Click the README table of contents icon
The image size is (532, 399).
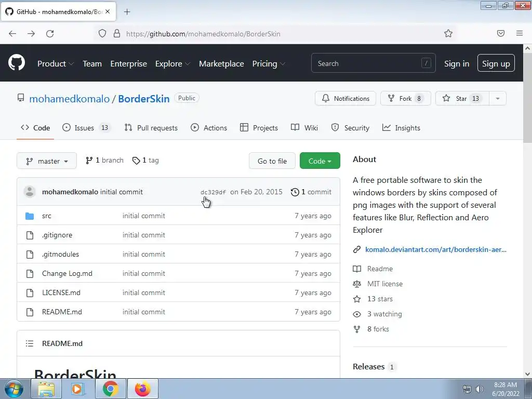(x=30, y=343)
